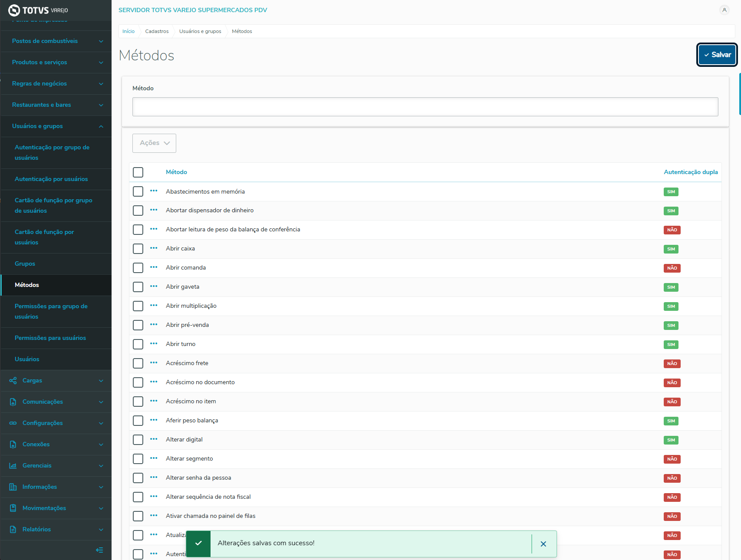Dismiss the success notification
Image resolution: width=741 pixels, height=560 pixels.
[x=543, y=544]
